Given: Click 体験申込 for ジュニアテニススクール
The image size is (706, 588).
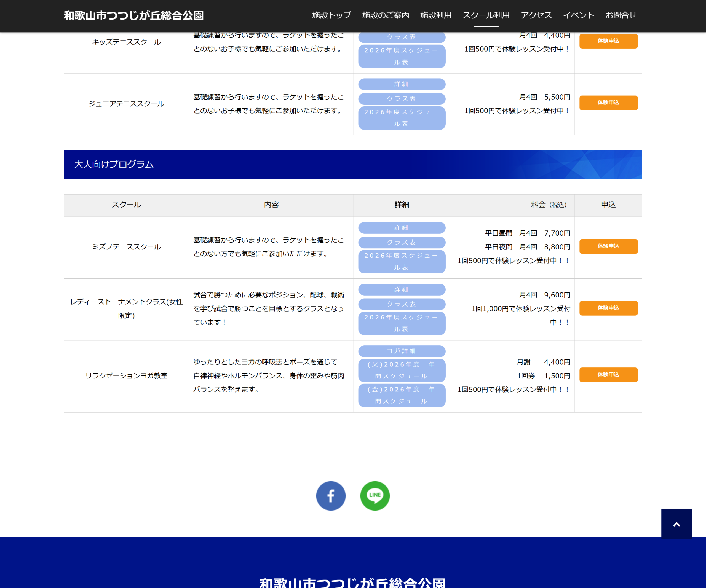Looking at the screenshot, I should pyautogui.click(x=608, y=103).
